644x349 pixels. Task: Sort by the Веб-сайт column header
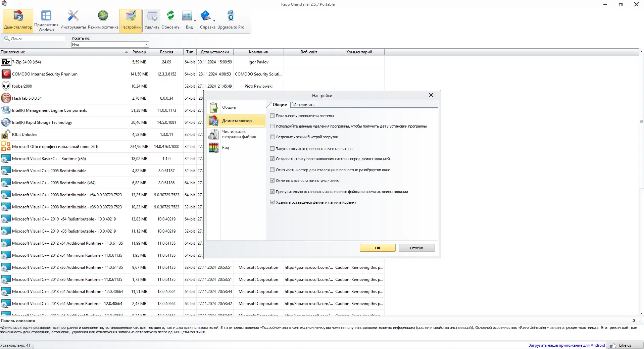309,52
